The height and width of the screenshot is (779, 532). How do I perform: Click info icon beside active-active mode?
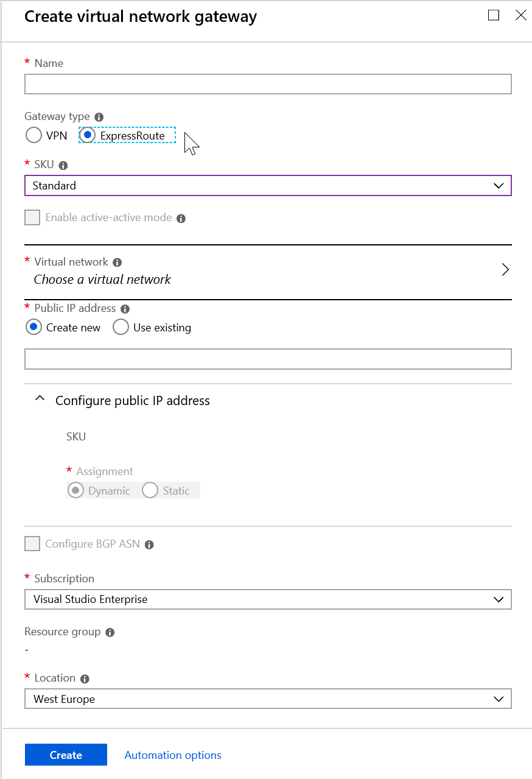pos(181,218)
